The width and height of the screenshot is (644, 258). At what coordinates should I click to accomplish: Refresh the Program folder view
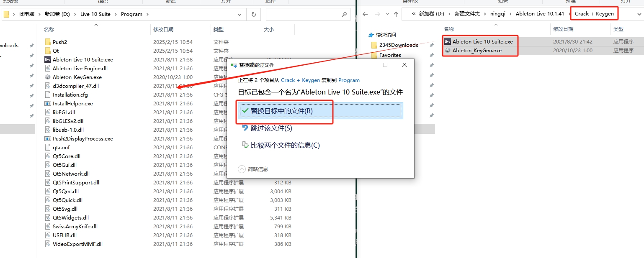pos(253,14)
